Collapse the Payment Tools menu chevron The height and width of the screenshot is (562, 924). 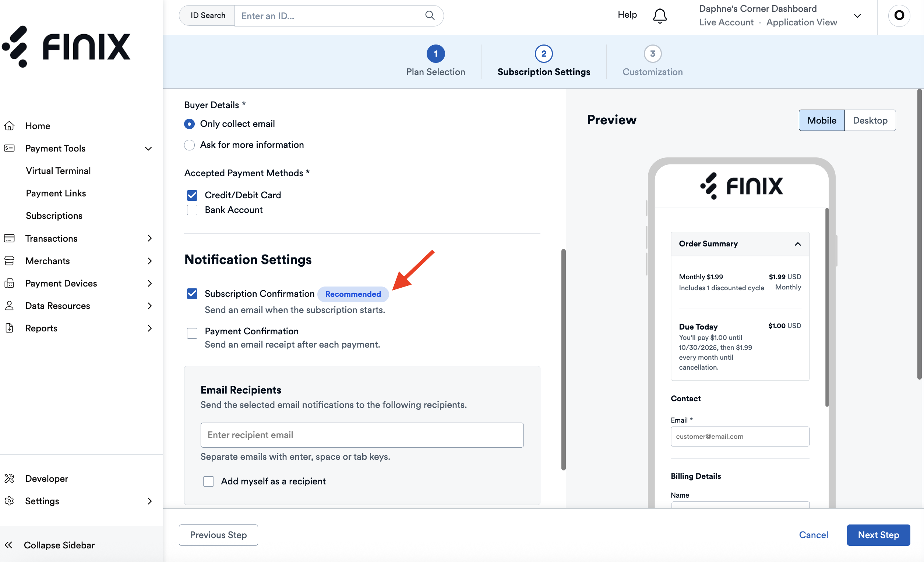pyautogui.click(x=148, y=149)
